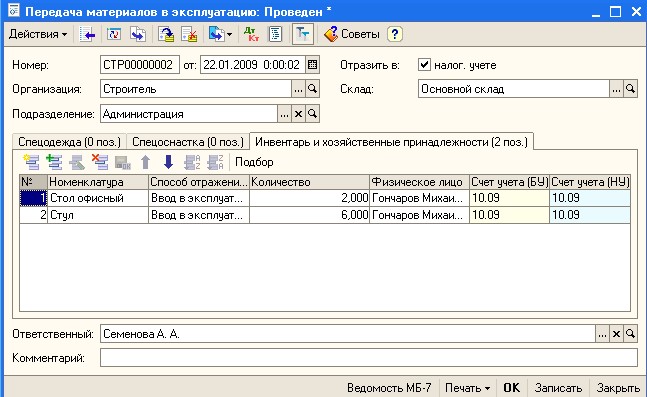Viewport: 647px width, 397px height.
Task: Click the Ответственный field Семенова А. А.
Action: pos(347,334)
